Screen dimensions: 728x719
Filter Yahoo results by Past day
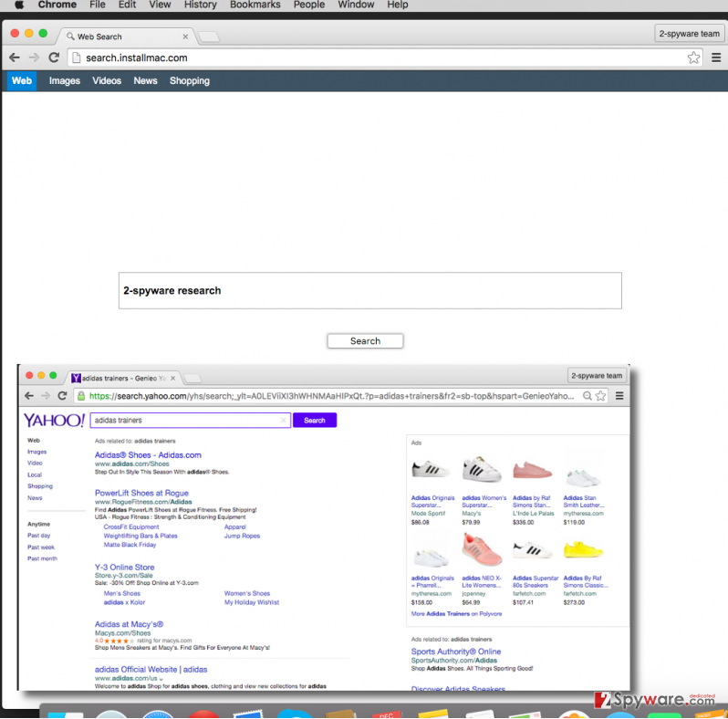pyautogui.click(x=38, y=536)
